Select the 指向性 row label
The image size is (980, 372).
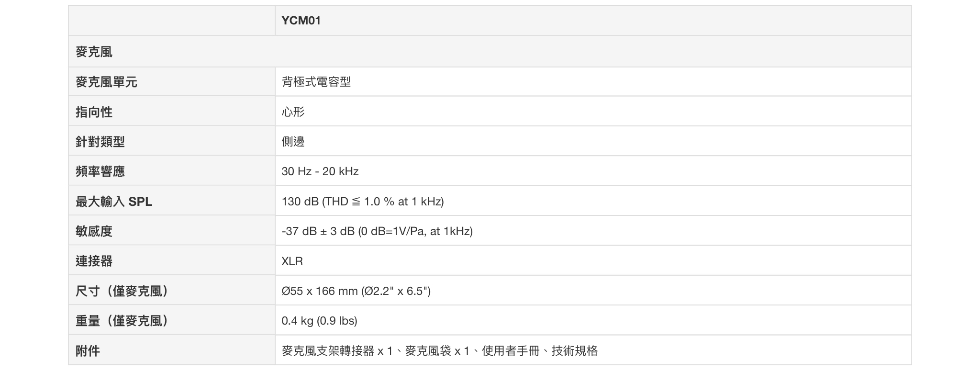pos(94,112)
